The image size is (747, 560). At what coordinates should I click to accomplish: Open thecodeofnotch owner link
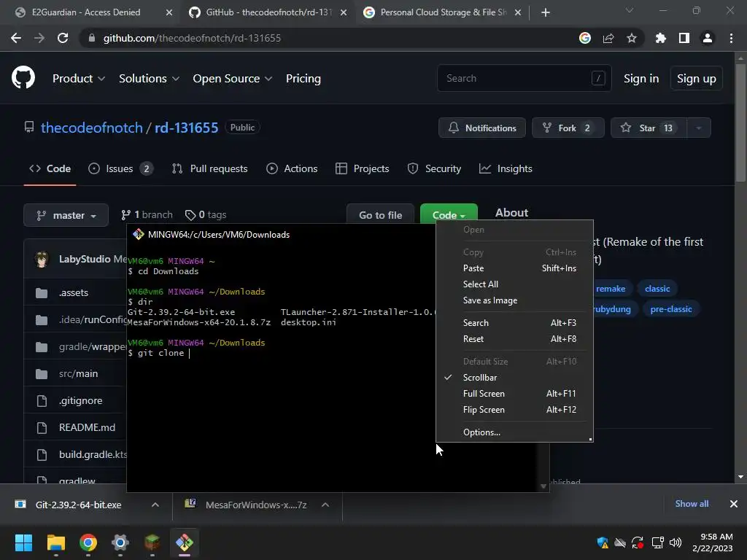91,128
